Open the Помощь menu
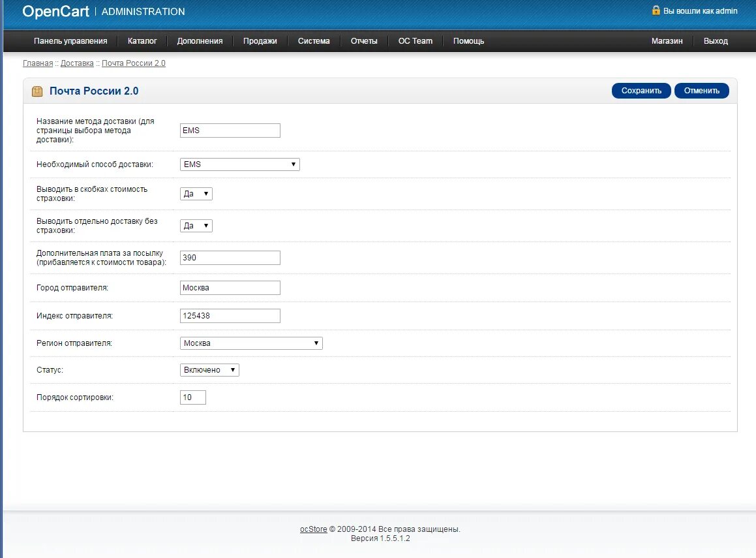The height and width of the screenshot is (558, 756). (468, 41)
